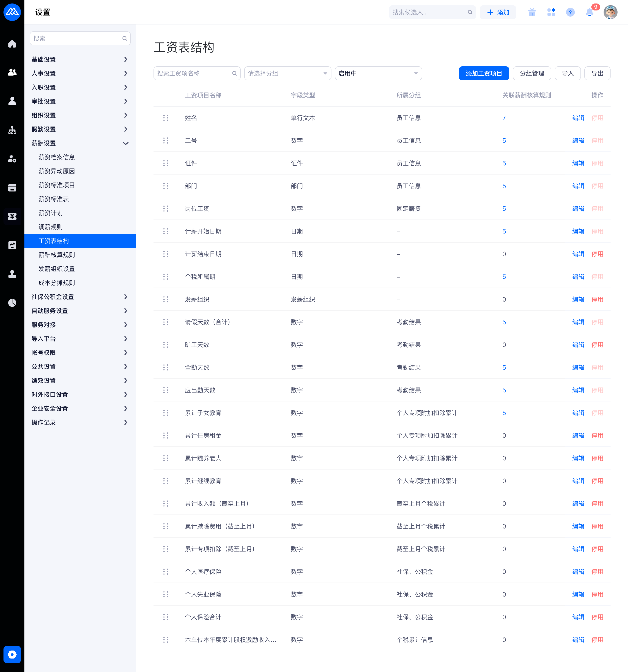Open the organization chart icon in left rail
This screenshot has height=672, width=628.
[x=12, y=130]
